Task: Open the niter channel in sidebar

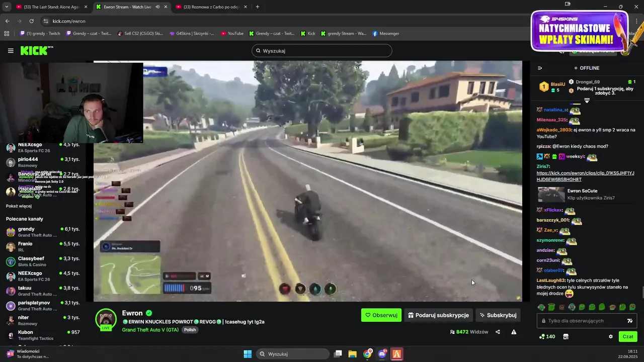Action: click(43, 320)
